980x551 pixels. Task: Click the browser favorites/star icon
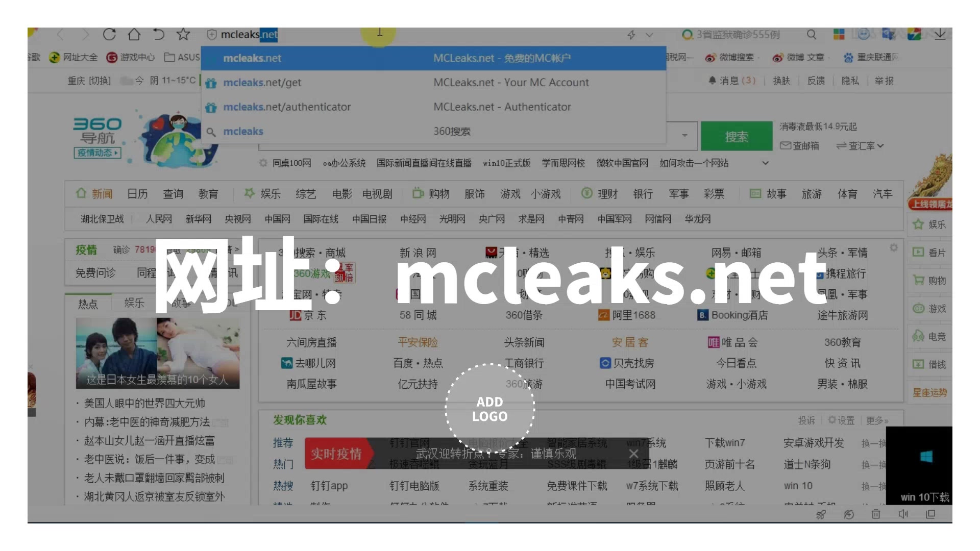pos(183,34)
